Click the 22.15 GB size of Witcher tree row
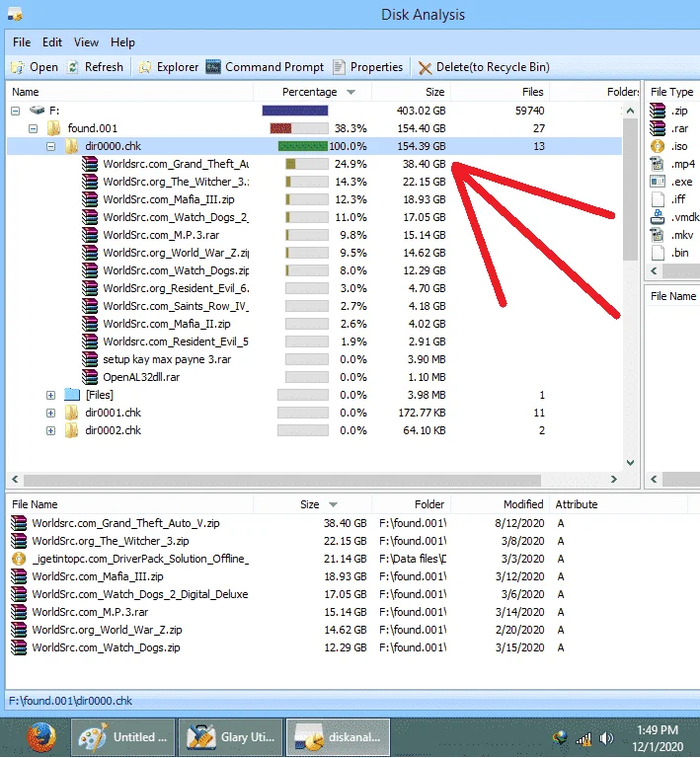 pos(425,182)
